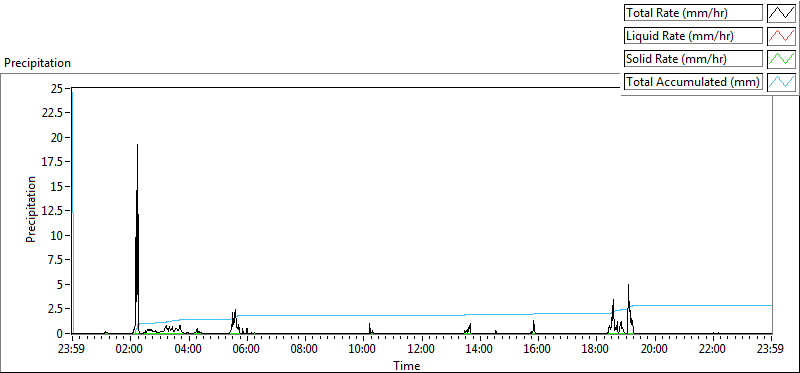Click the 0 minimum value on the y-axis

61,333
